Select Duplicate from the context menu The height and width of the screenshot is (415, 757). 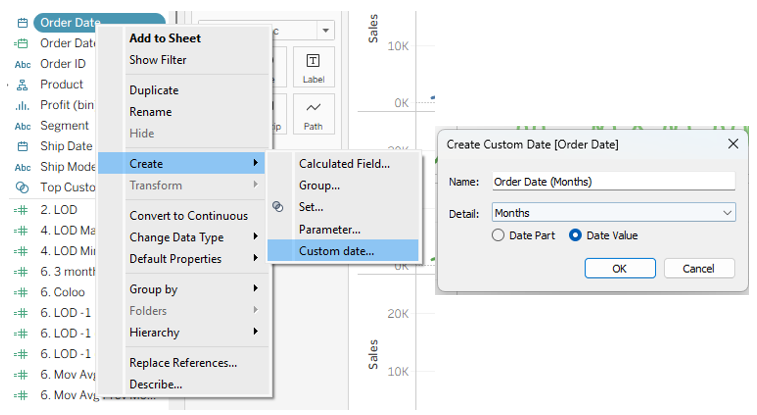pyautogui.click(x=154, y=90)
